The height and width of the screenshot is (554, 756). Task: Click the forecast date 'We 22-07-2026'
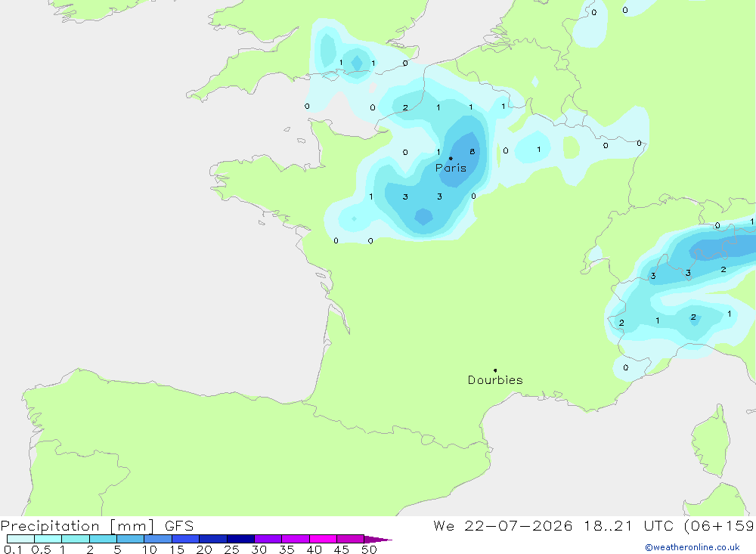click(x=503, y=525)
